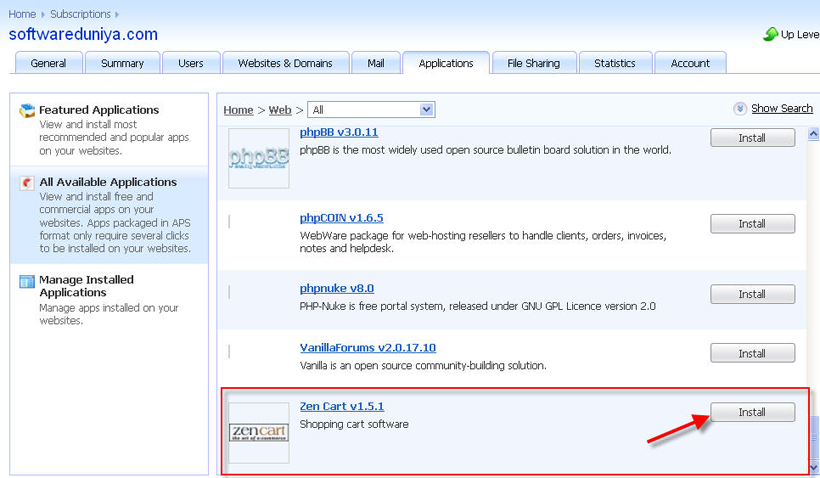
Task: Click the Subscriptions breadcrumb link
Action: coord(81,14)
